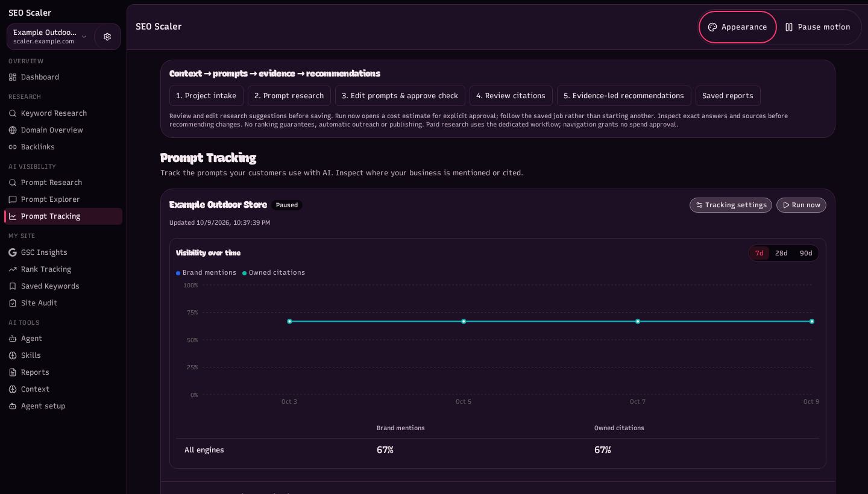Click the Backlinks chain icon
The image size is (868, 494).
[13, 147]
